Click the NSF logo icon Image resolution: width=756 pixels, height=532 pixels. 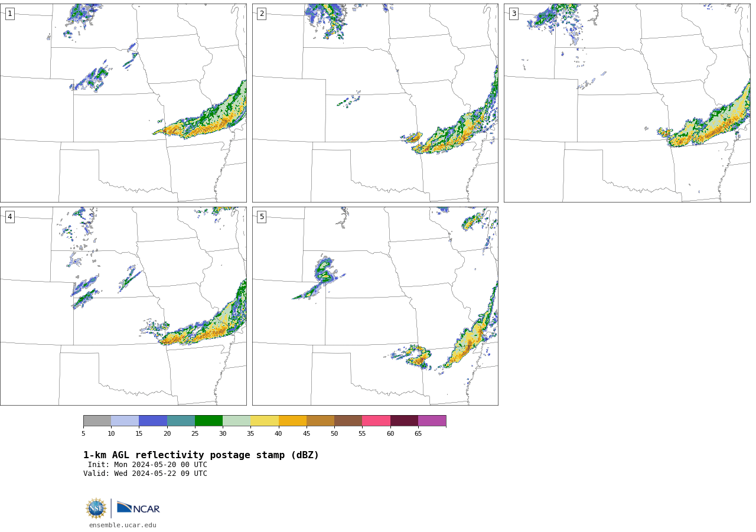(x=96, y=508)
